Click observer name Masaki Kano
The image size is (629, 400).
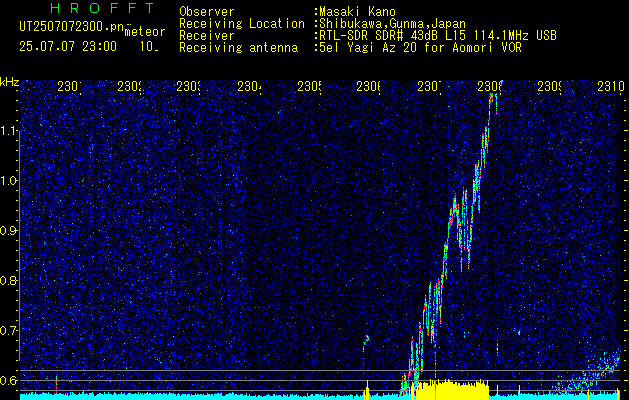pyautogui.click(x=357, y=12)
